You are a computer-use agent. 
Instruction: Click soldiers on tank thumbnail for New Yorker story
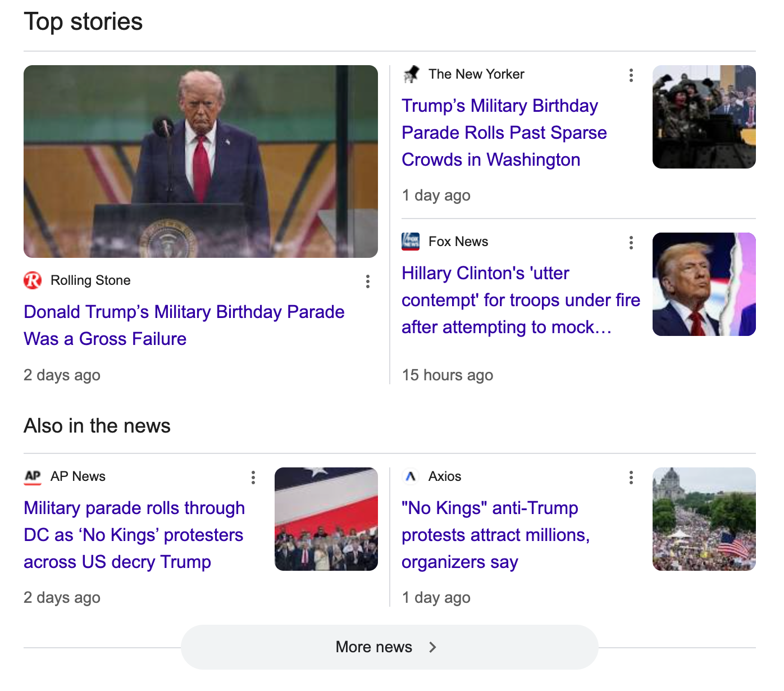(x=704, y=117)
